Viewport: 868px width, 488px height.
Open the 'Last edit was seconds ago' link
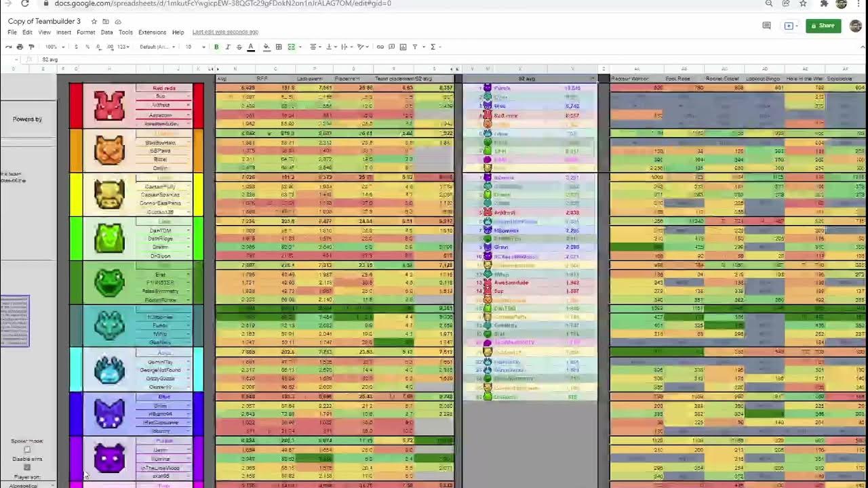pos(225,33)
